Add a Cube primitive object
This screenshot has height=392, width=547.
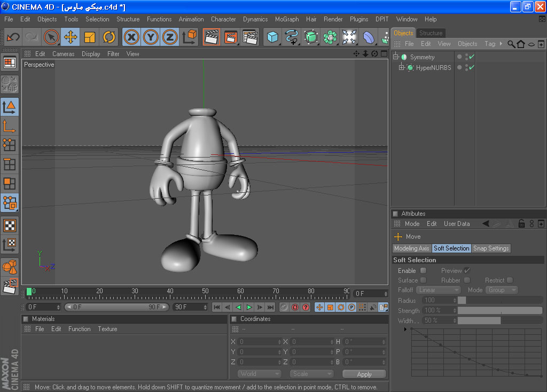click(x=272, y=37)
